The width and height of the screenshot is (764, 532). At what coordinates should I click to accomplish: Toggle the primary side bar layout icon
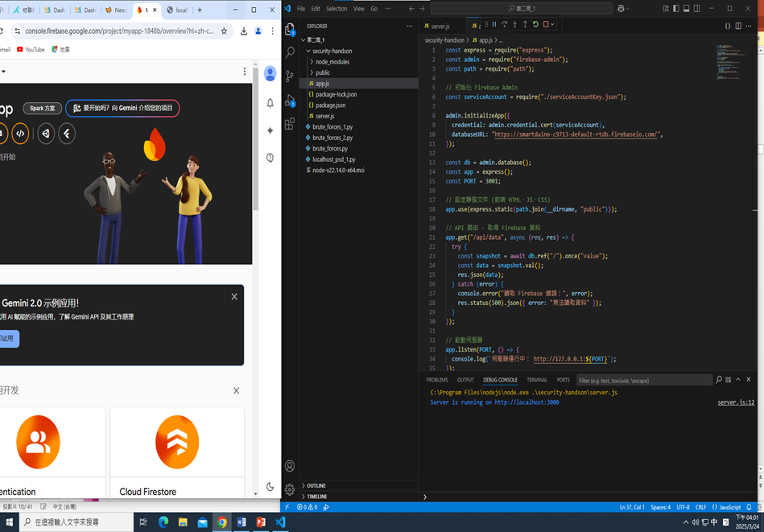tap(675, 9)
